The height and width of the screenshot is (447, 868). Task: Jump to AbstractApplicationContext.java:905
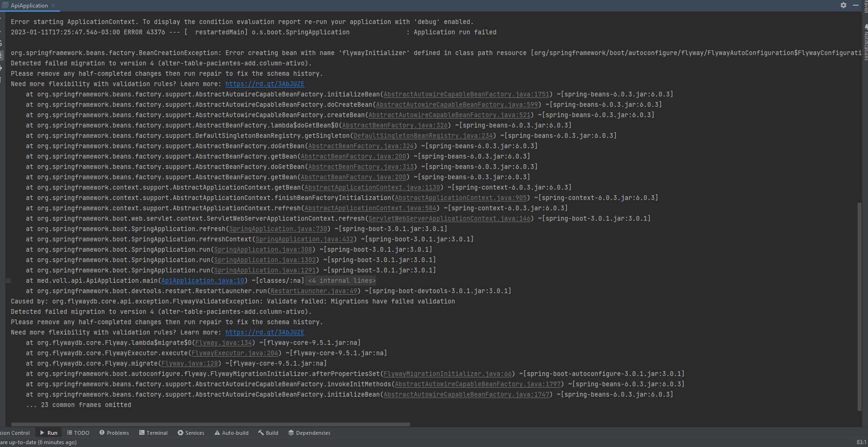tap(461, 198)
